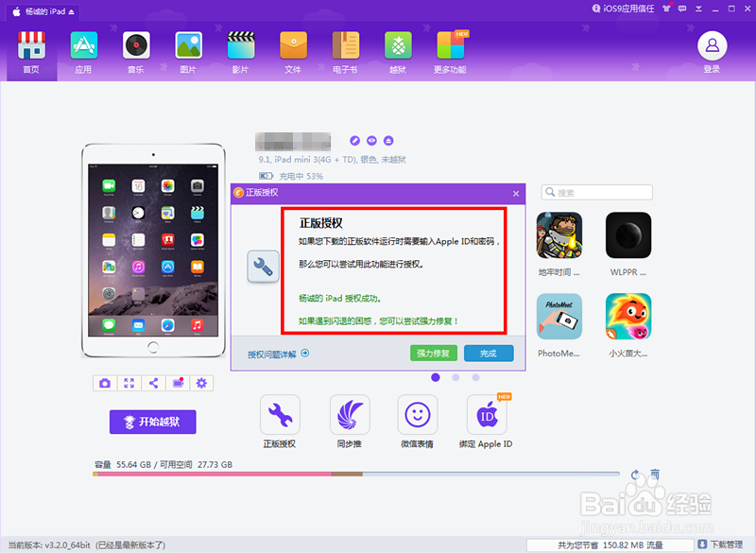Select the third carousel page dot

[476, 377]
